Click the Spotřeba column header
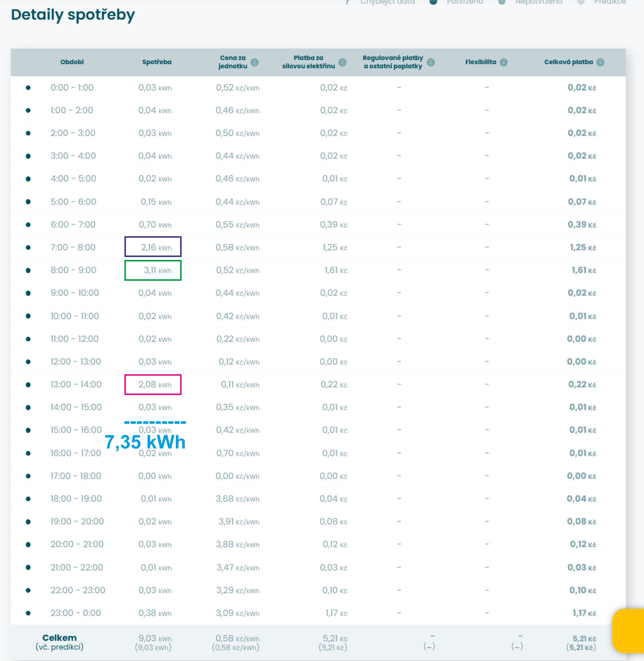 pyautogui.click(x=157, y=62)
